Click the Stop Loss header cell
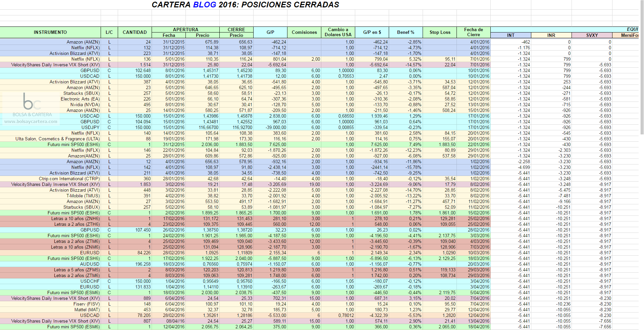The image size is (644, 330). pos(440,32)
